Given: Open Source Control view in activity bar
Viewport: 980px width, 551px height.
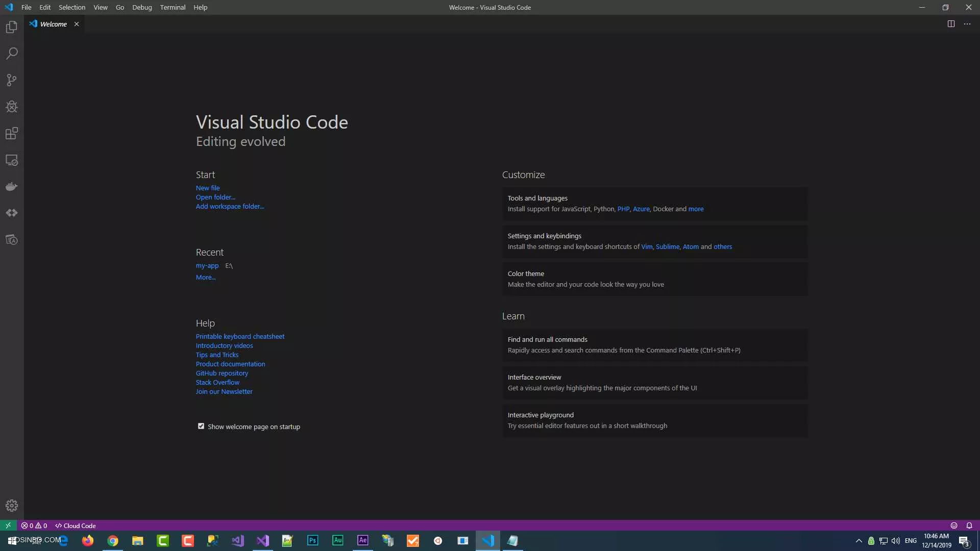Looking at the screenshot, I should pos(12,80).
